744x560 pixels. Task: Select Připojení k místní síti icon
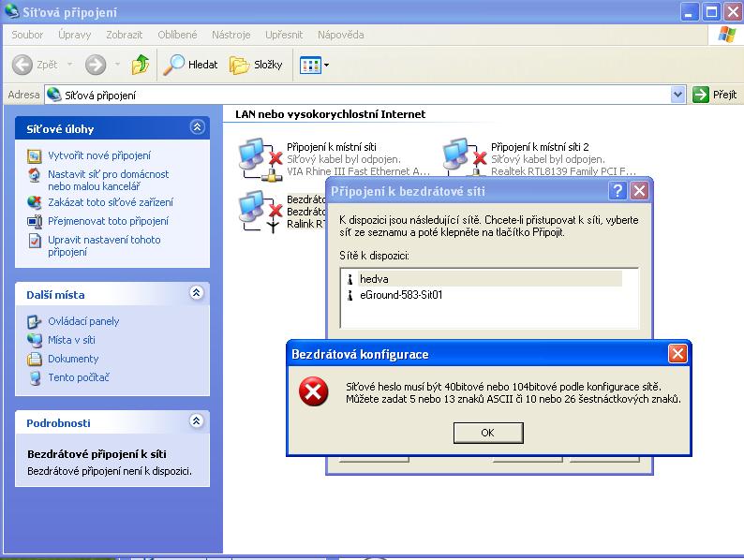[x=260, y=160]
